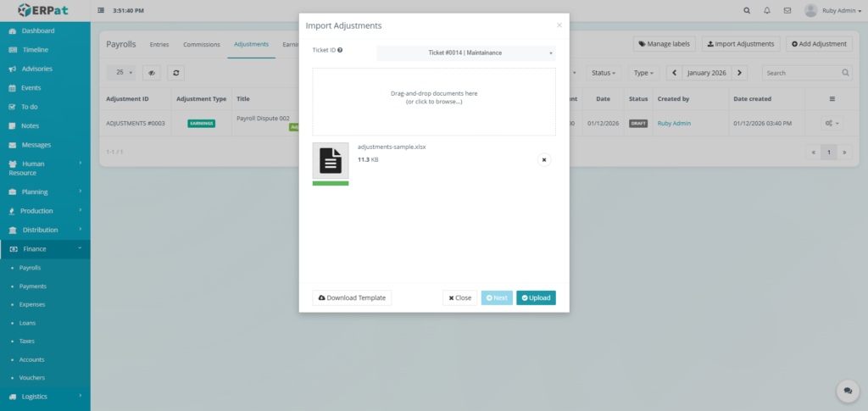
Task: Open the Status filter dropdown
Action: click(x=603, y=73)
